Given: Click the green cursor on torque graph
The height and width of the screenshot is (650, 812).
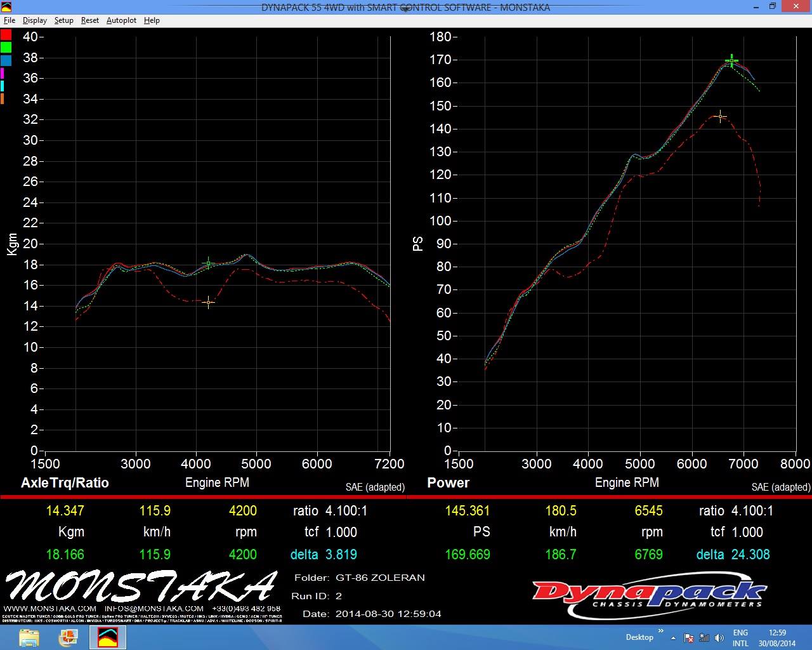Looking at the screenshot, I should point(208,263).
